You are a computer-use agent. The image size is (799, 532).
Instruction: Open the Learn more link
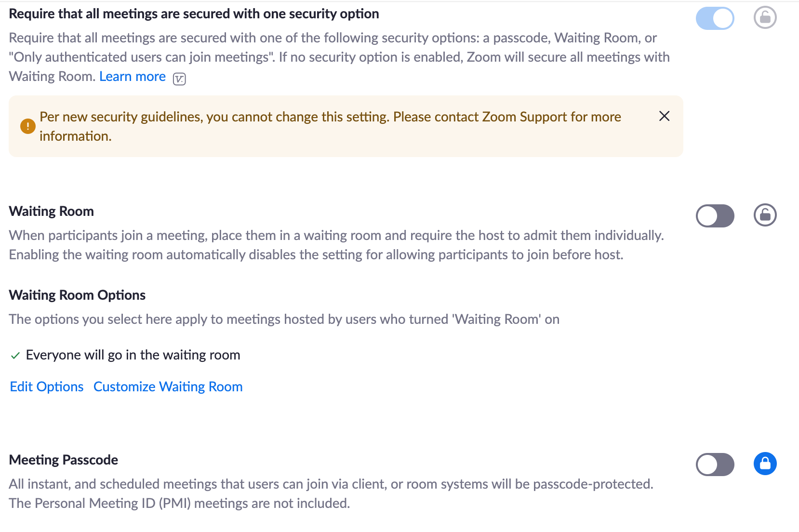click(133, 77)
